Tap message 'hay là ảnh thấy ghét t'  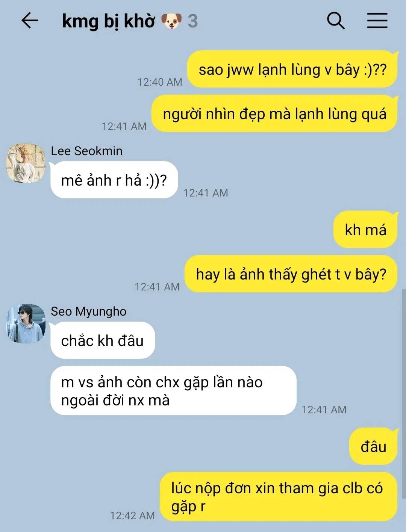pyautogui.click(x=291, y=274)
